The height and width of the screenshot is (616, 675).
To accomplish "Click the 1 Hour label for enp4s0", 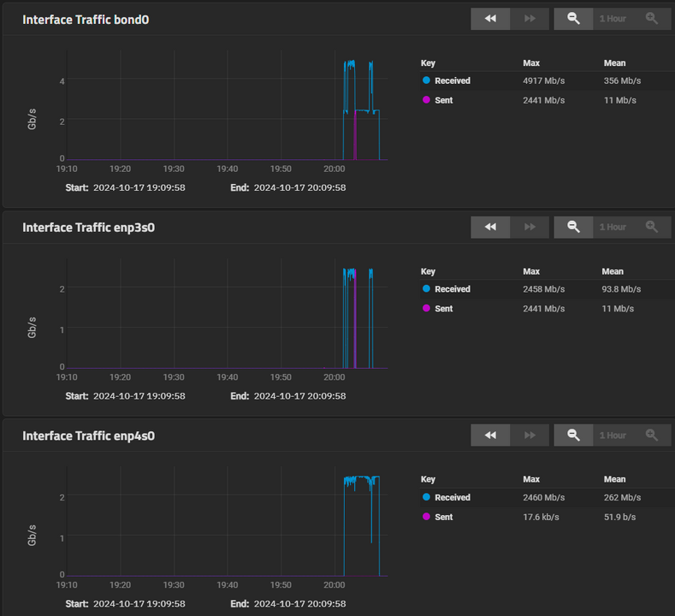I will point(613,435).
